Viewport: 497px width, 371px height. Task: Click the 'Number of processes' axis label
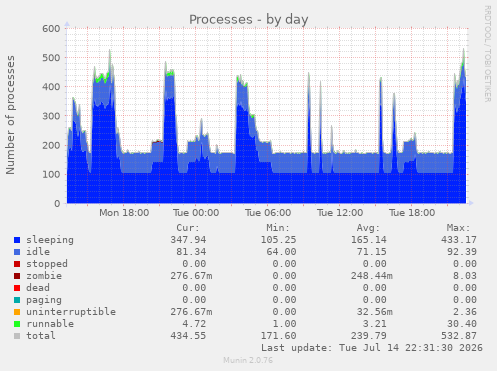[x=11, y=115]
